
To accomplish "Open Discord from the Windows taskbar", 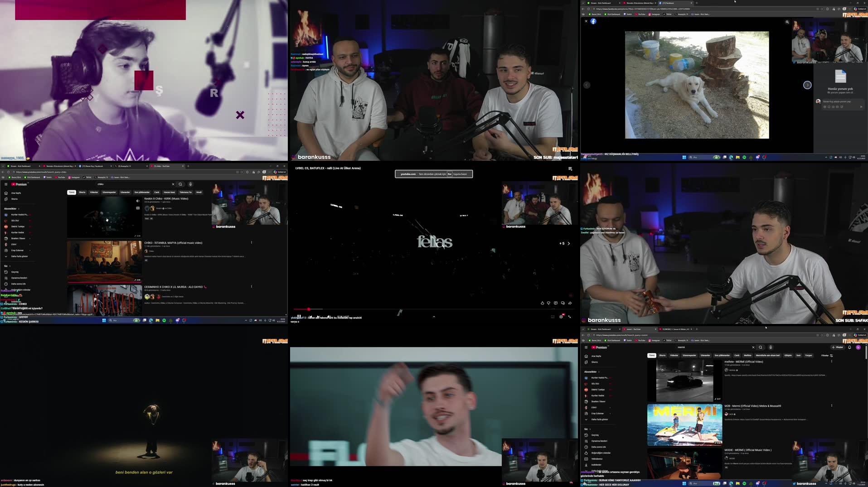I will [x=757, y=158].
